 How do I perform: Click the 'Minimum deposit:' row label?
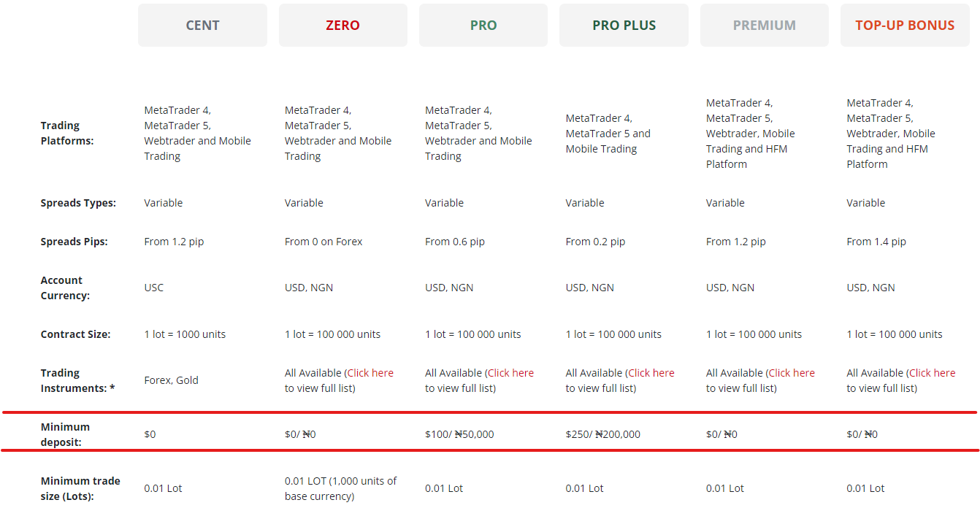(65, 434)
